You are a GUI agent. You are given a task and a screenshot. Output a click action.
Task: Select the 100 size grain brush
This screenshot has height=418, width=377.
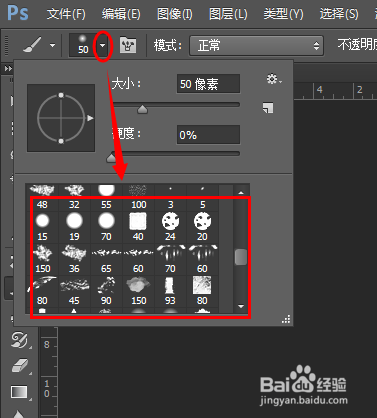[x=138, y=196]
